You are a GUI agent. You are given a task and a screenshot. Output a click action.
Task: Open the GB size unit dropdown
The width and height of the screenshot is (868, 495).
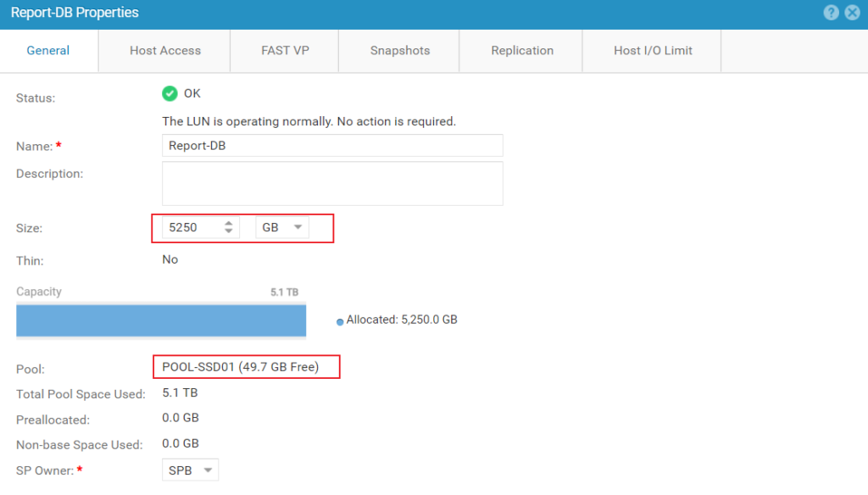282,227
